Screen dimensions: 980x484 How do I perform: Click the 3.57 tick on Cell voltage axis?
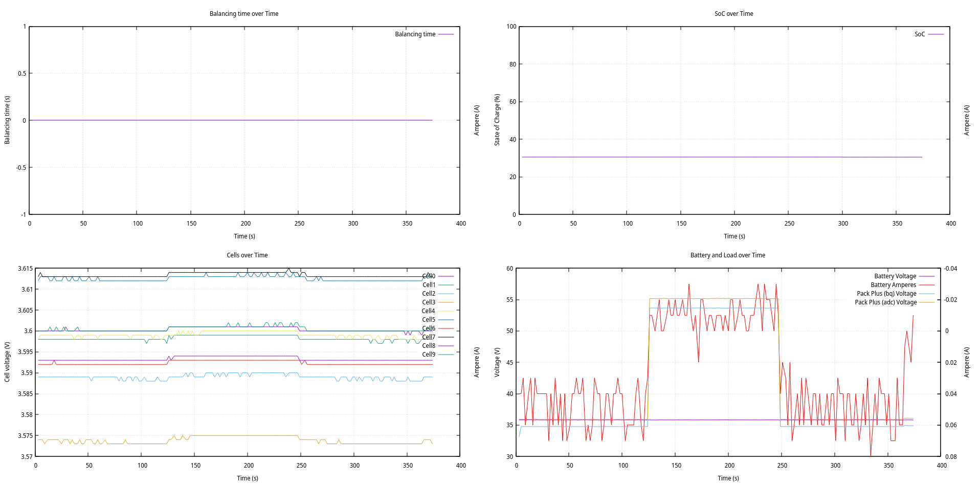click(27, 457)
